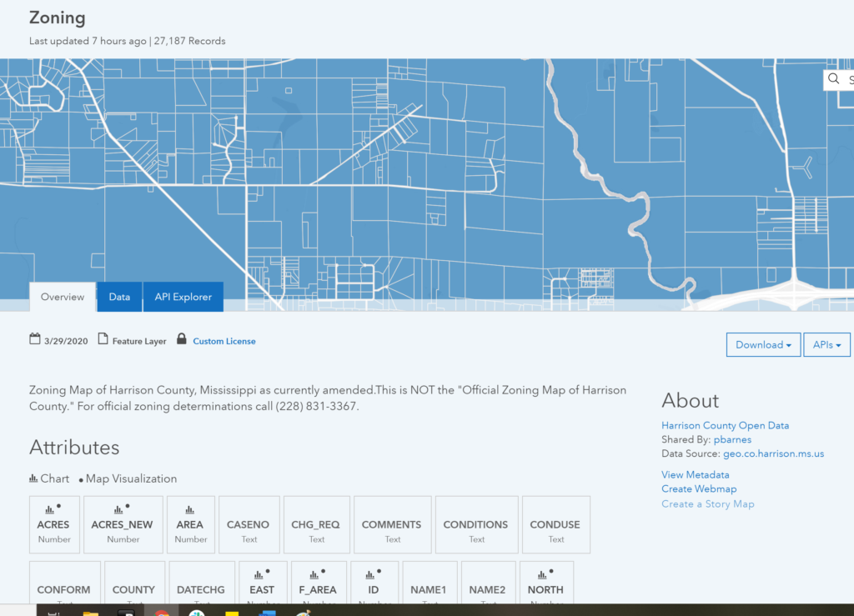
Task: Click the bar chart icon in the ACRES card
Action: click(x=48, y=508)
